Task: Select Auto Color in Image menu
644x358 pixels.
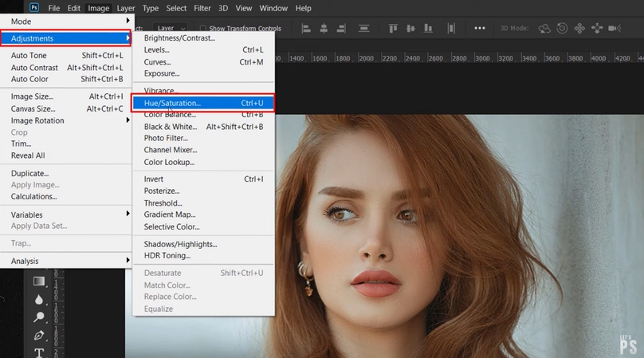Action: tap(65, 79)
